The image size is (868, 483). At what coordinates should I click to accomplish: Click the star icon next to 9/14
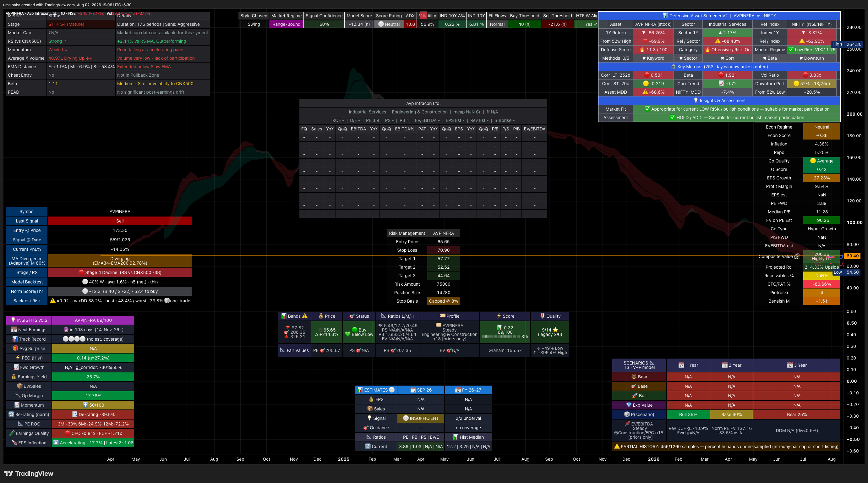[x=555, y=330]
